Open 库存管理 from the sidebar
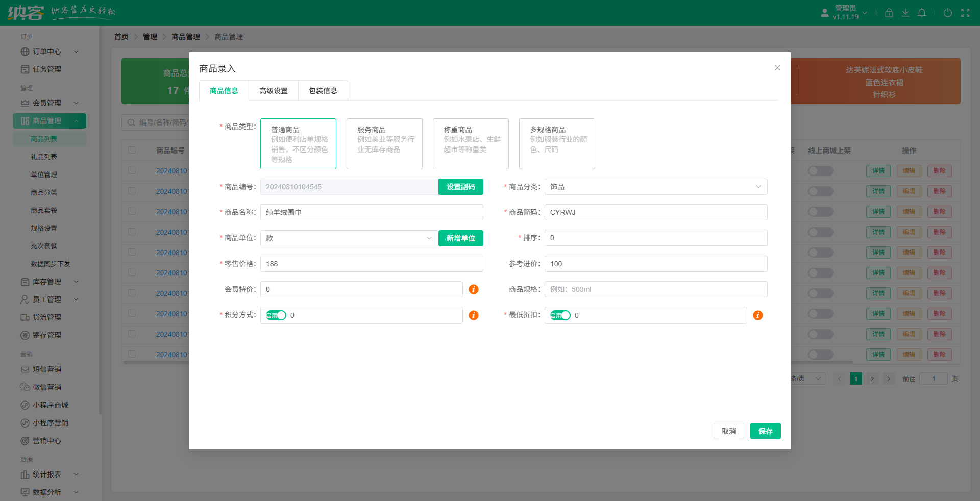 pyautogui.click(x=25, y=282)
